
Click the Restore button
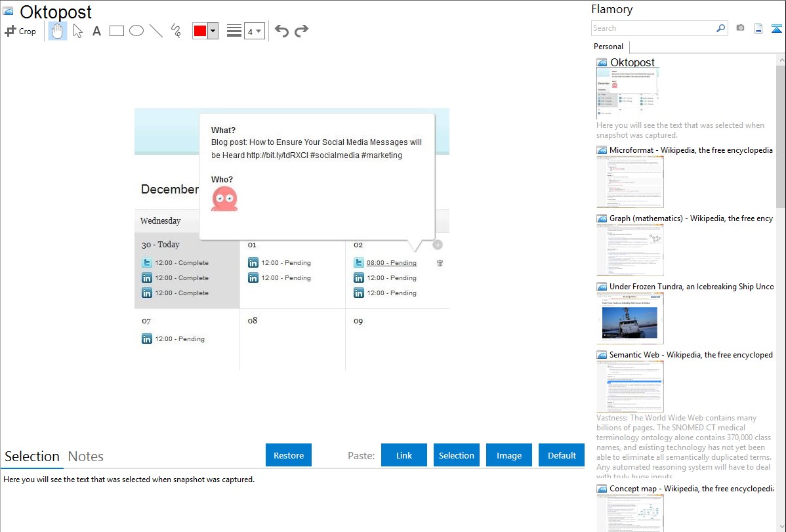[289, 455]
